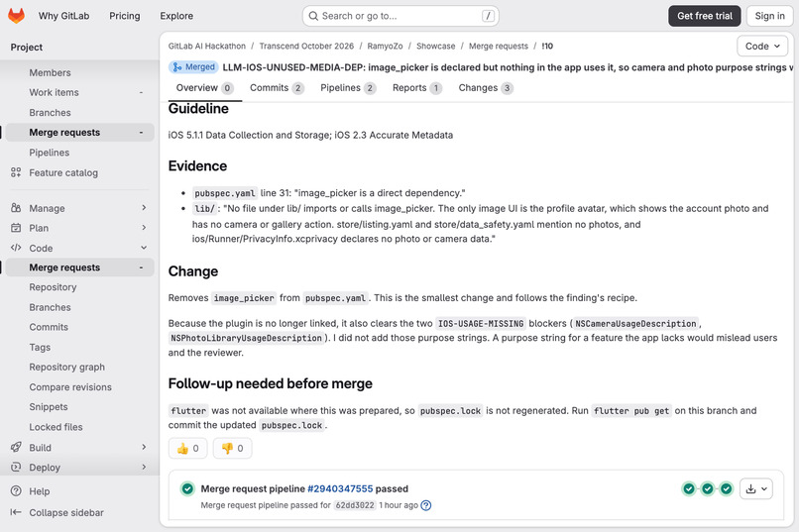Click the Sign in button
The image size is (799, 532).
click(x=769, y=16)
